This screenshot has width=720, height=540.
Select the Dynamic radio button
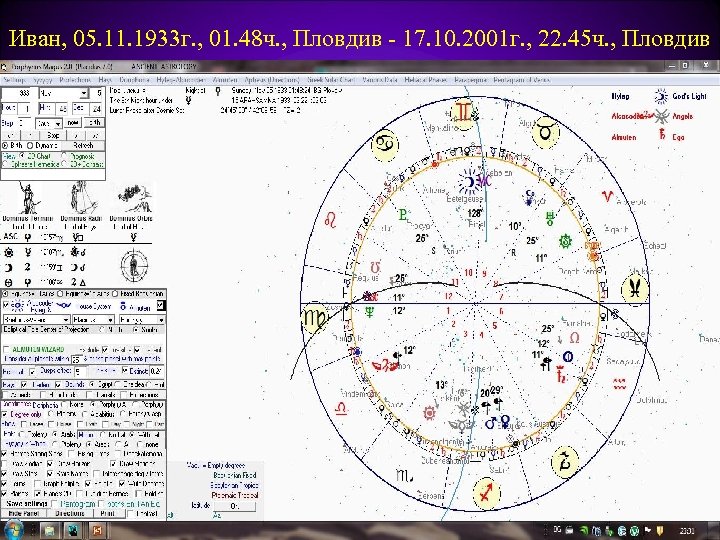pos(31,146)
